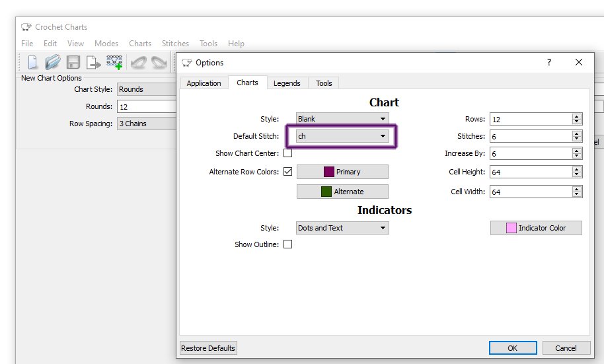This screenshot has height=364, width=604.
Task: Click the Open folder toolbar icon
Action: coord(53,62)
